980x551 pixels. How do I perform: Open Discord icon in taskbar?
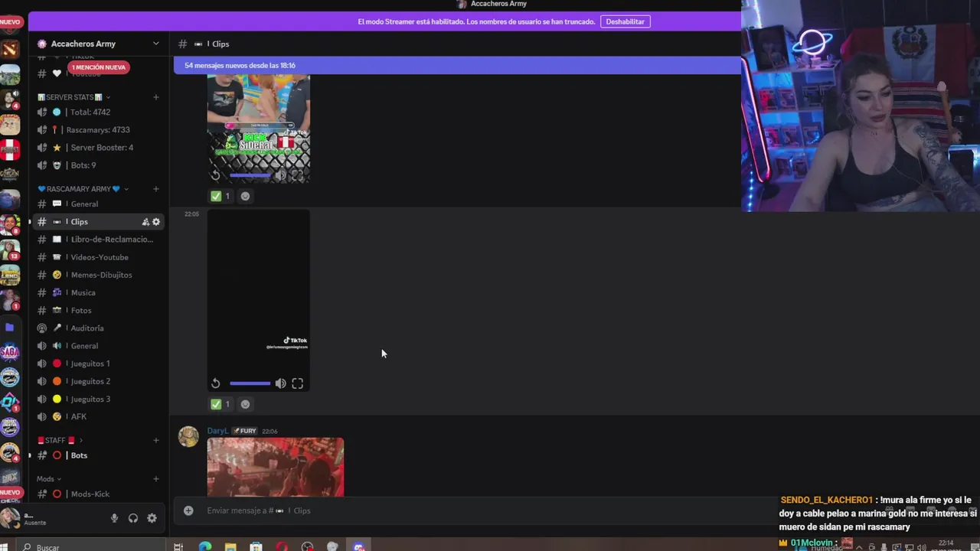tap(359, 546)
